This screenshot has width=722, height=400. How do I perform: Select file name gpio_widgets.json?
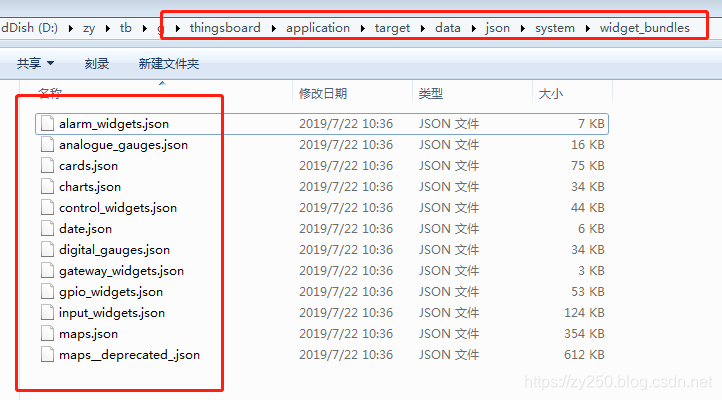coord(111,292)
